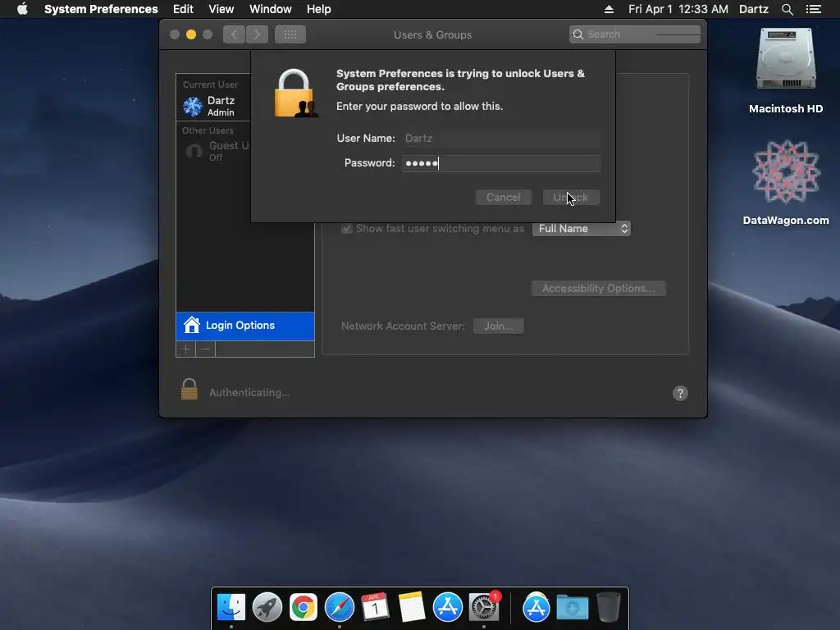Image resolution: width=840 pixels, height=630 pixels.
Task: Open the Downloads folder in the Dock
Action: point(572,607)
